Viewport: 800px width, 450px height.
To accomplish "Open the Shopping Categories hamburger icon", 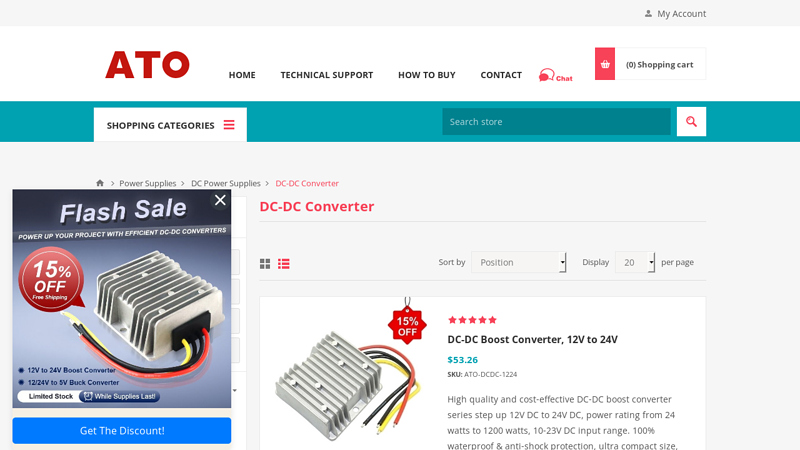I will (229, 125).
